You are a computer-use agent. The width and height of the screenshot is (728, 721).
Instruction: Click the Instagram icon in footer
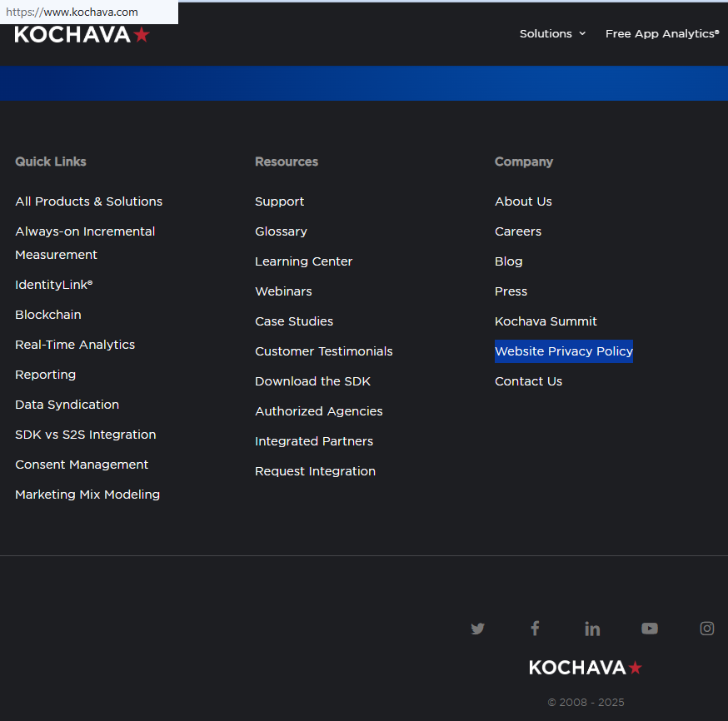(707, 629)
